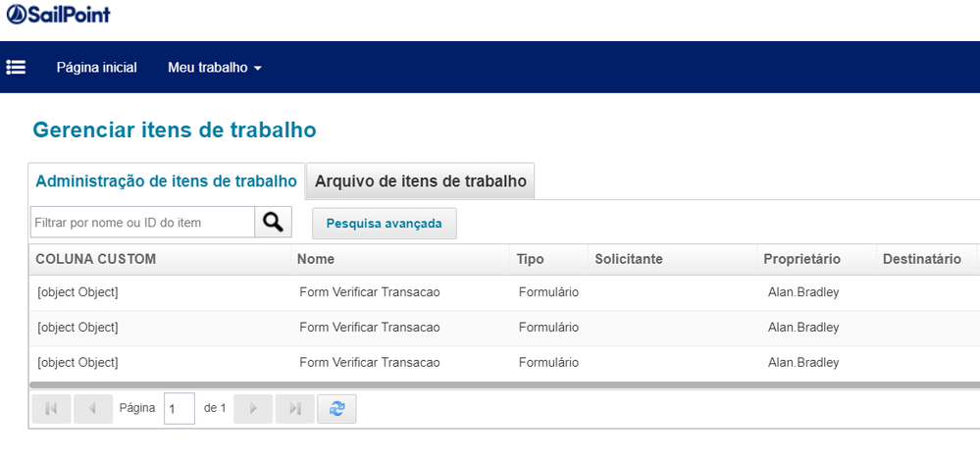Click the page number input box

[179, 408]
